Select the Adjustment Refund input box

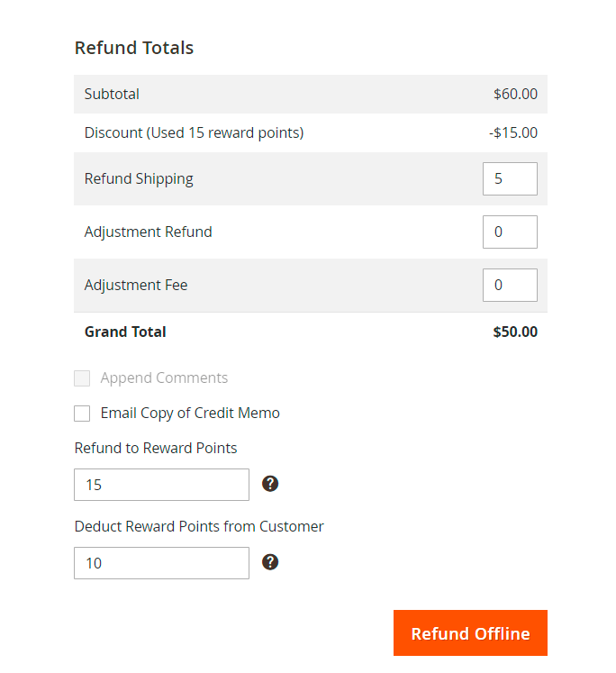click(x=510, y=232)
